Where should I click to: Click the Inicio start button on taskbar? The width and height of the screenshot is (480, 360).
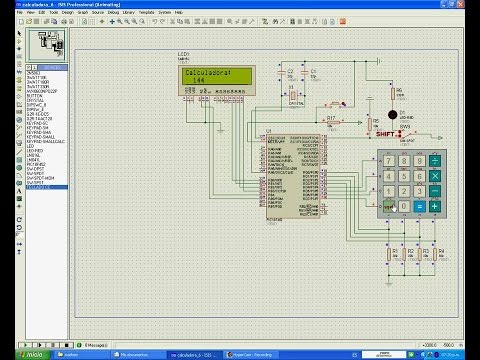click(x=33, y=355)
